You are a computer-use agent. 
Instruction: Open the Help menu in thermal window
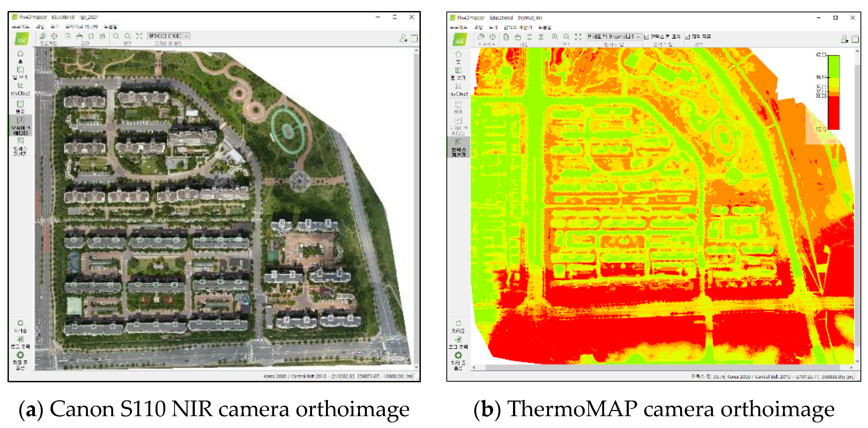click(544, 27)
